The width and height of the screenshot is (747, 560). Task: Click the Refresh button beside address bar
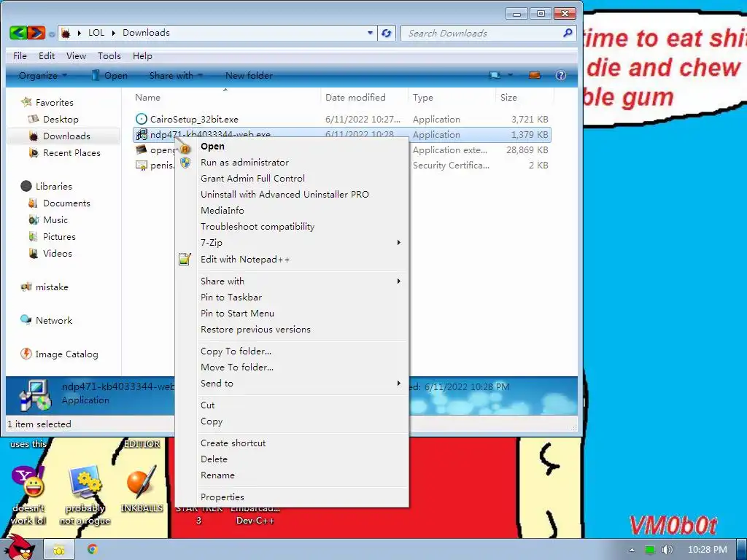[x=387, y=33]
